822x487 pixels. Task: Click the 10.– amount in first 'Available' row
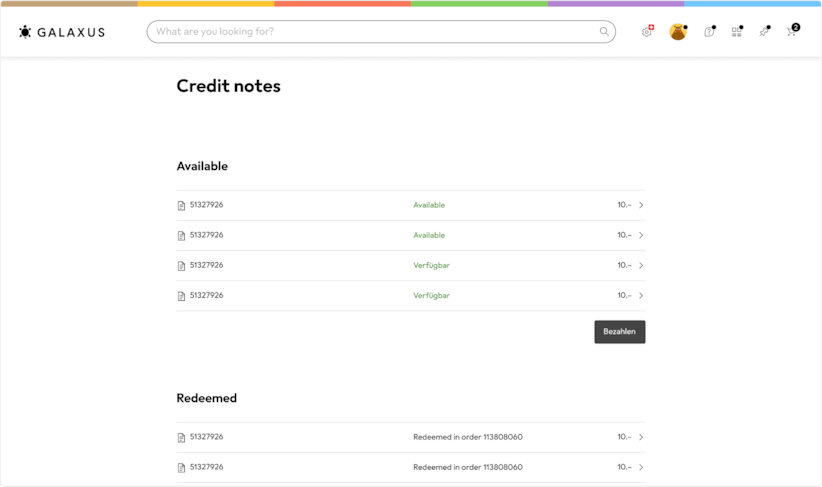(x=624, y=205)
